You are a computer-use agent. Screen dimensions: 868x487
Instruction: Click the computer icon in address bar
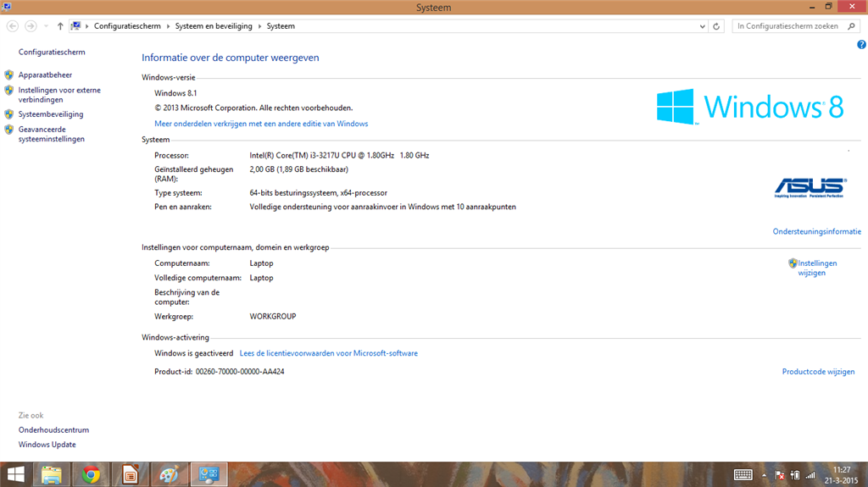(x=75, y=26)
